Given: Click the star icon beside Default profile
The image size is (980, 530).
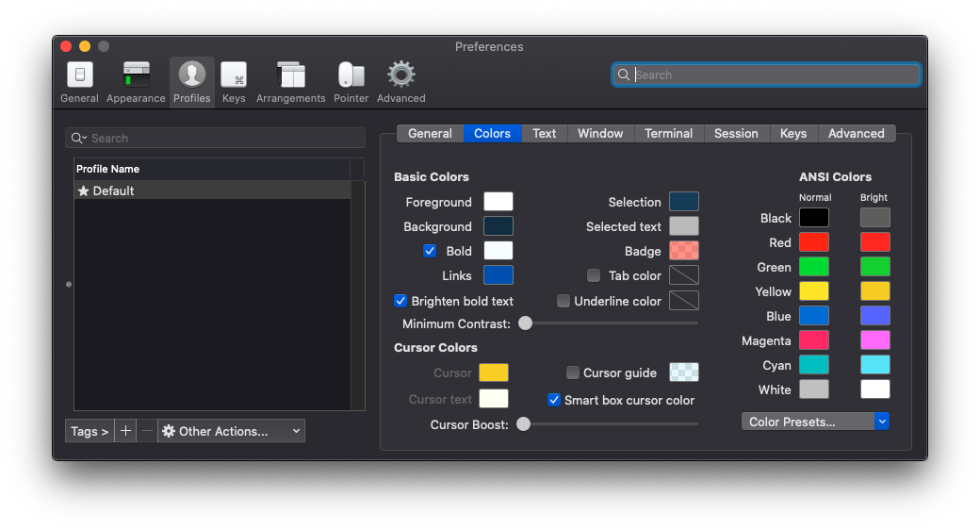Looking at the screenshot, I should point(83,190).
